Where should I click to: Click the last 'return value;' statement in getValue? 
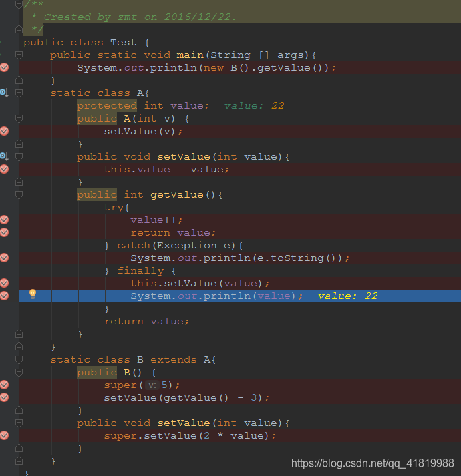(x=146, y=322)
